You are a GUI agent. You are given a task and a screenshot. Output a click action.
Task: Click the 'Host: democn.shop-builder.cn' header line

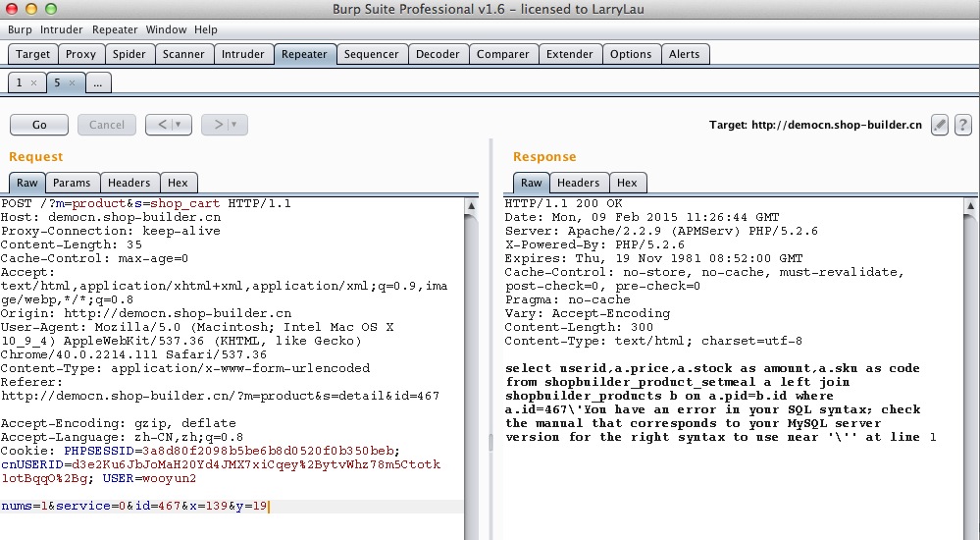[111, 217]
